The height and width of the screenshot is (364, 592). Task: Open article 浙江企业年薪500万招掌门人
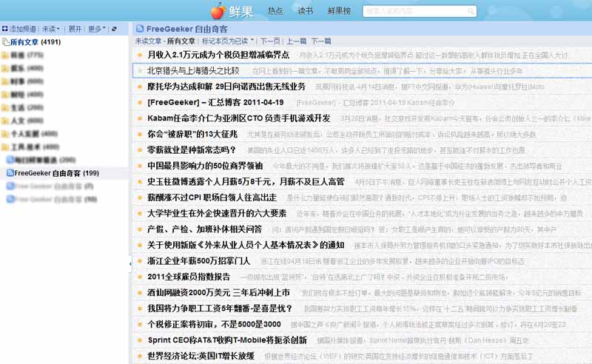(199, 261)
